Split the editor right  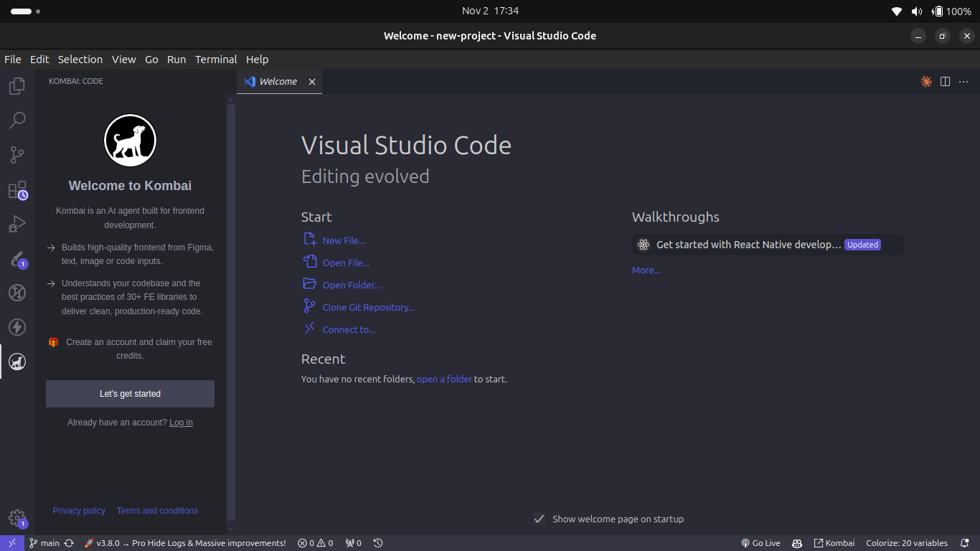pos(945,82)
